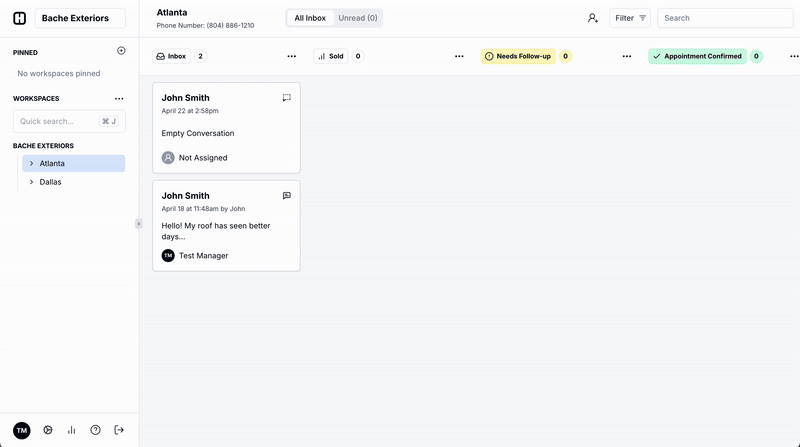Click the help question mark icon
The height and width of the screenshot is (447, 800).
[x=95, y=430]
